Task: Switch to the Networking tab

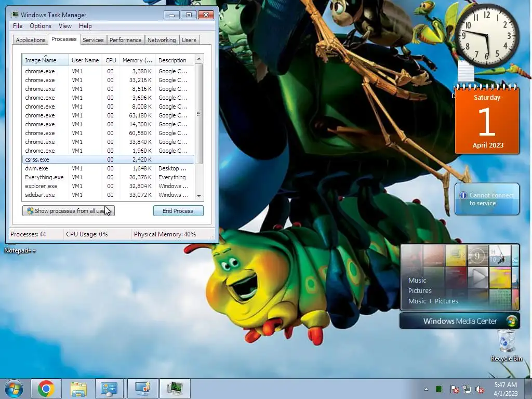Action: click(x=162, y=40)
